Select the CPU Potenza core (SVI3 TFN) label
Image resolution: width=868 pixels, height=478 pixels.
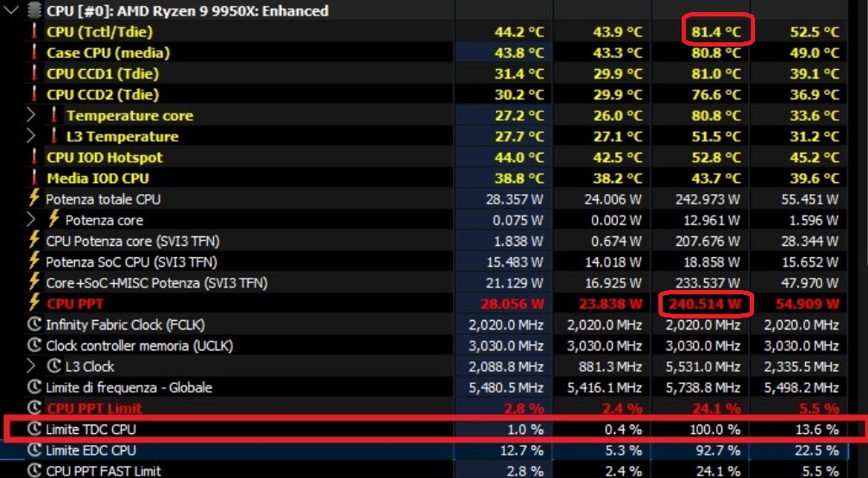133,242
